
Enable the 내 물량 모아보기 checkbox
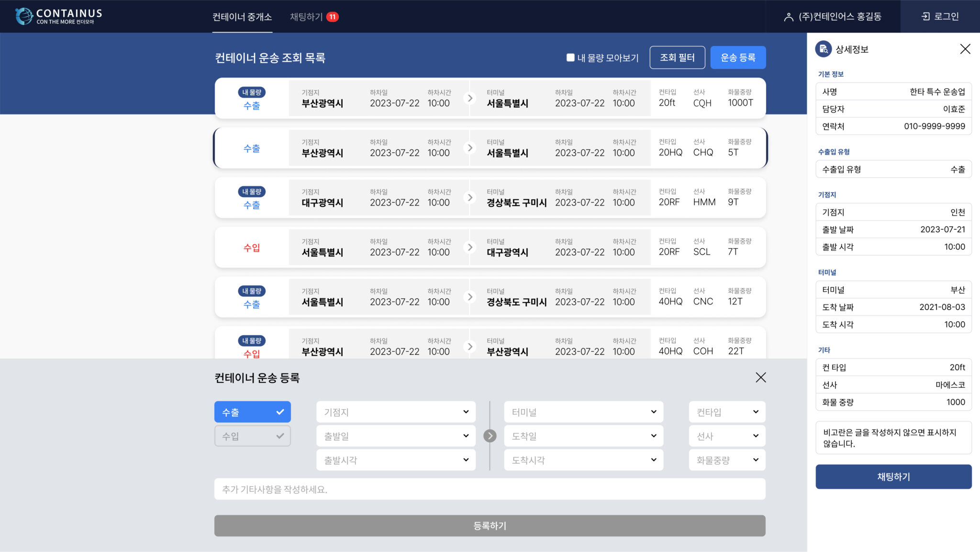pos(570,57)
